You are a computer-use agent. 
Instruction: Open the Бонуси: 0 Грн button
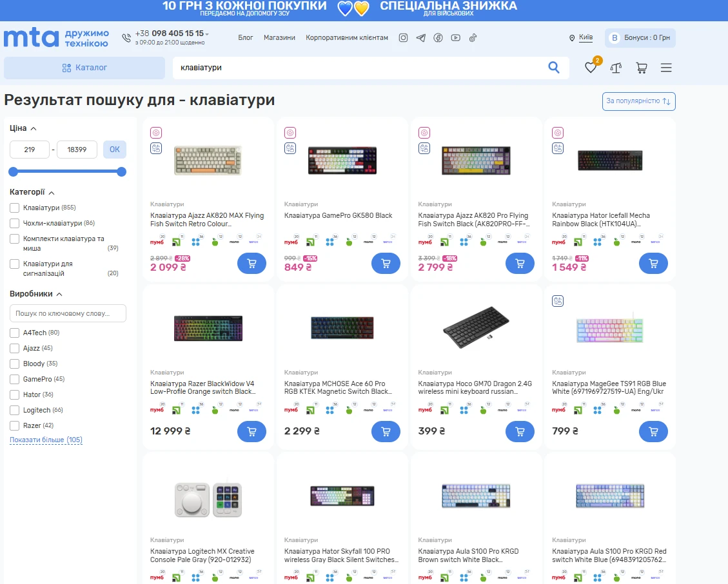640,38
